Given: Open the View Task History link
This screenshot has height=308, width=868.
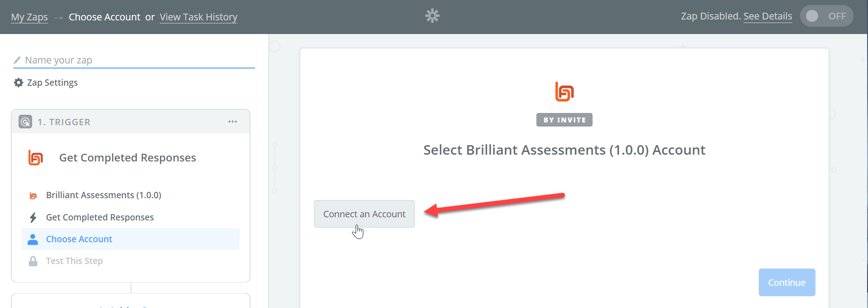Looking at the screenshot, I should (x=198, y=17).
